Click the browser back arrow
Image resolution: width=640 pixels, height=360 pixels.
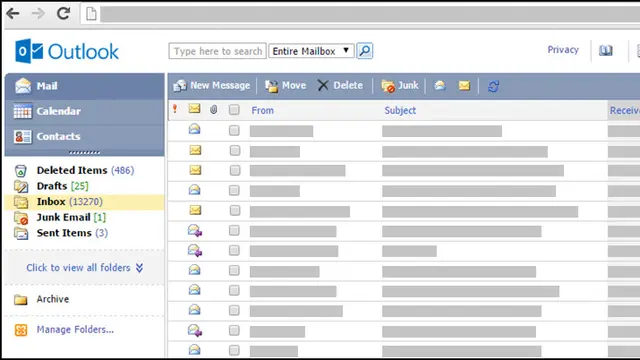click(x=13, y=13)
